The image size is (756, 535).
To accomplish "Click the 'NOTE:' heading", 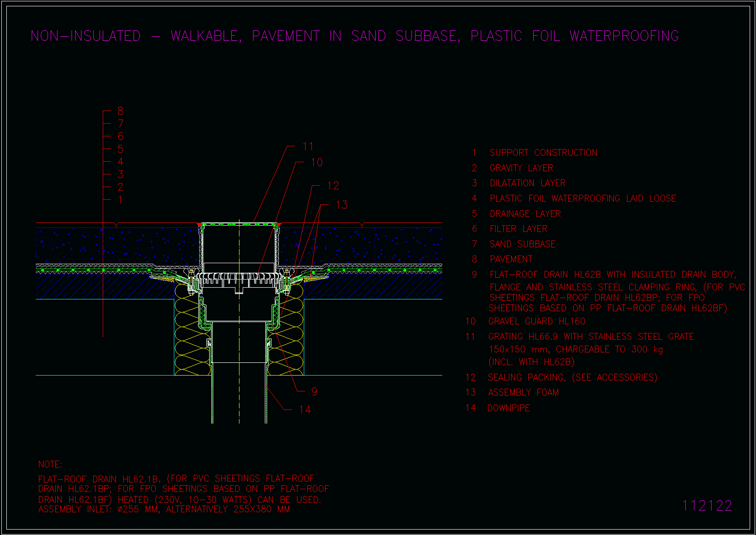I will coord(50,464).
